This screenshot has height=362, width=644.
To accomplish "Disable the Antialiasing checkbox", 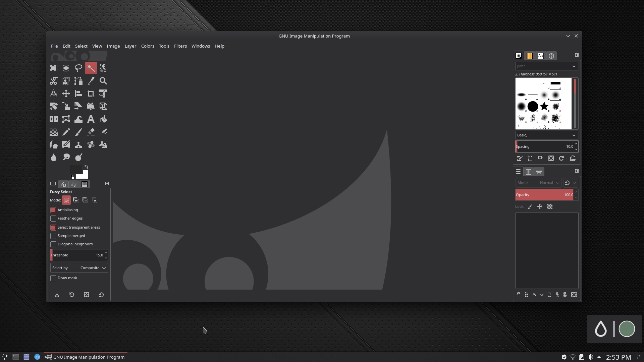I will (x=53, y=210).
